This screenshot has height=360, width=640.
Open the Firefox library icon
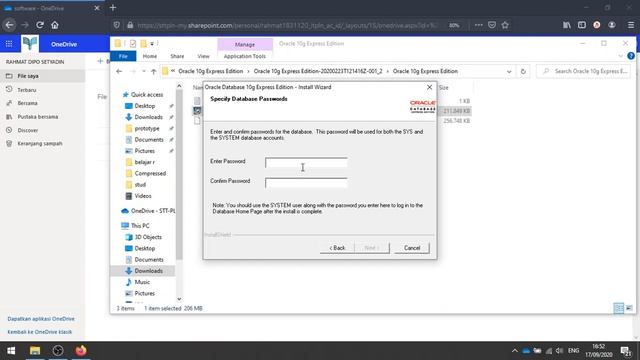pyautogui.click(x=567, y=25)
